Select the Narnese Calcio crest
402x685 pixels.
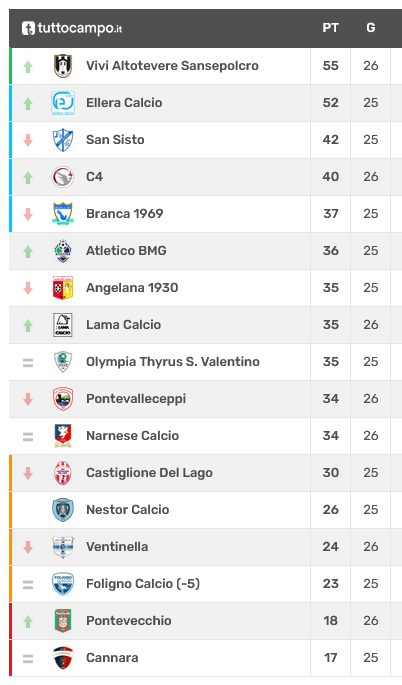pos(63,436)
